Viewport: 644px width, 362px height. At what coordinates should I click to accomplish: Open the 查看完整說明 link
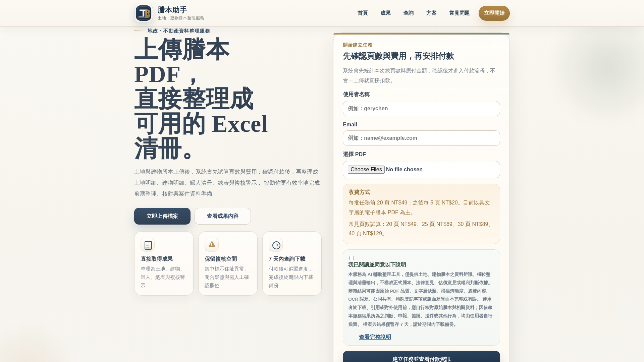tap(375, 337)
